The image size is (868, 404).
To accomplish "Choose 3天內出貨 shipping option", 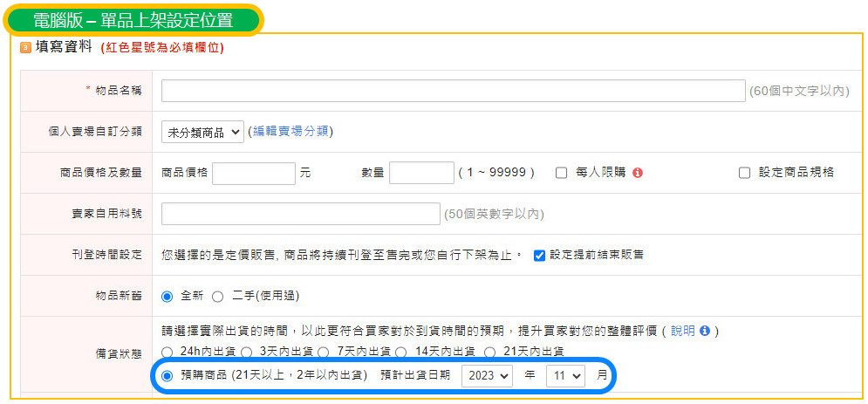I will [x=247, y=352].
